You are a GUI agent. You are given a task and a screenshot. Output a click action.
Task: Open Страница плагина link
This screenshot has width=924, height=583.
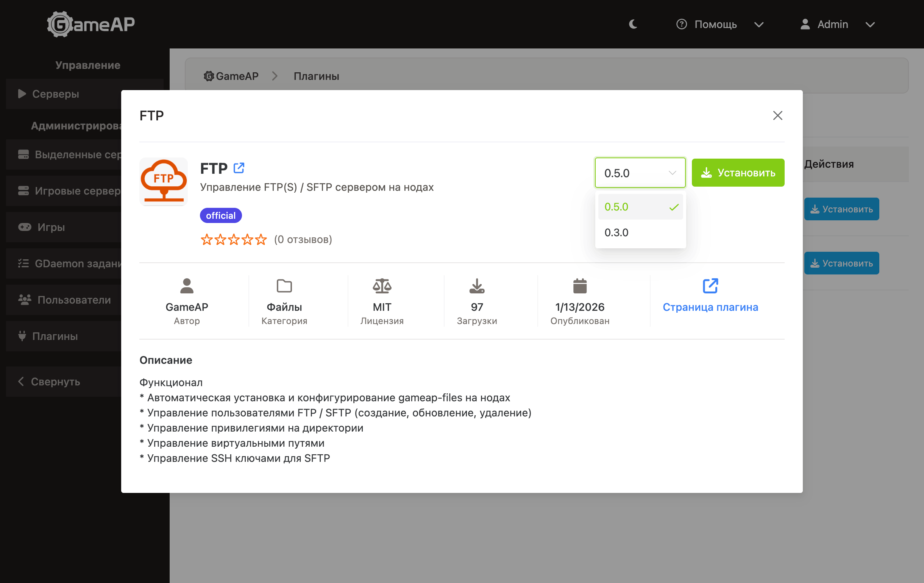711,307
